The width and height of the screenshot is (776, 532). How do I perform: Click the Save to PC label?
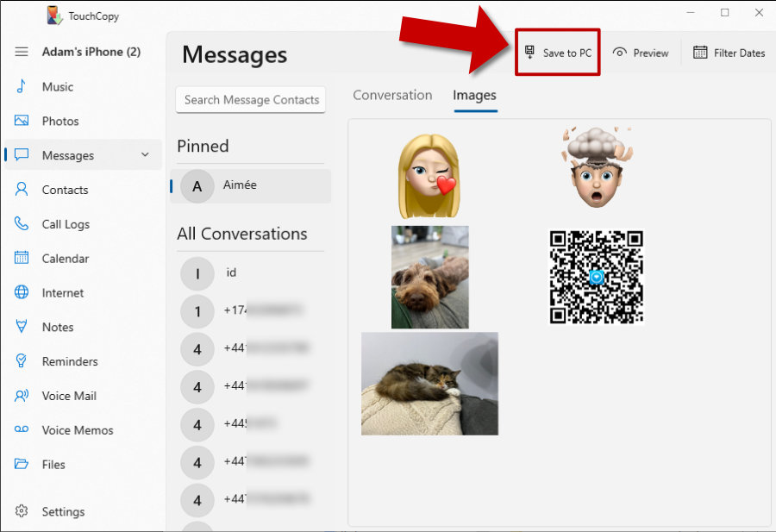click(x=567, y=53)
